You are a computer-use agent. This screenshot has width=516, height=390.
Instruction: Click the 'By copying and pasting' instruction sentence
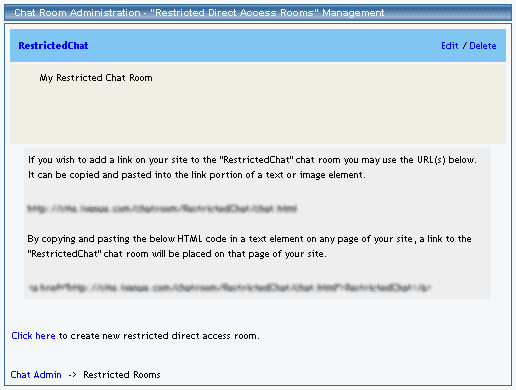(249, 239)
